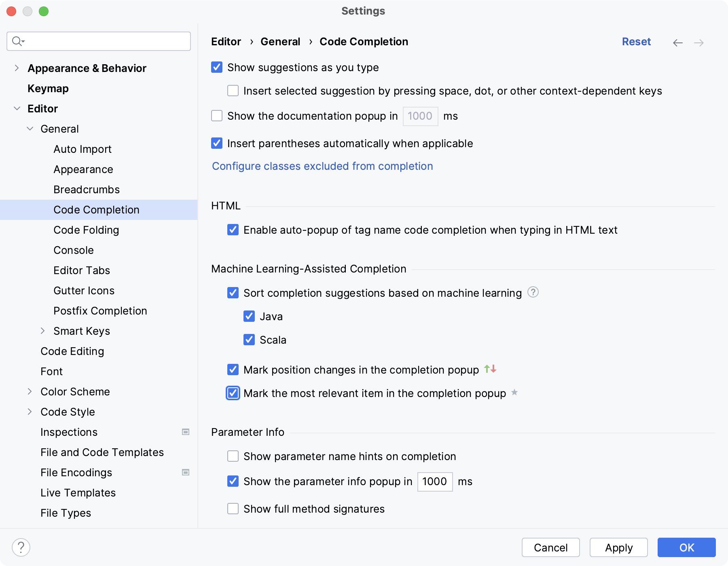Expand the Appearance & Behavior section
The image size is (728, 566).
coord(16,68)
